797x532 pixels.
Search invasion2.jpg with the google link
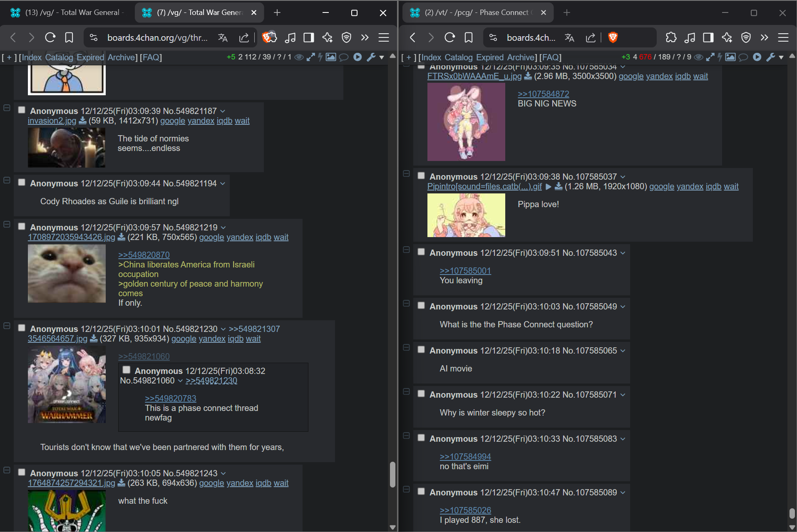click(173, 121)
